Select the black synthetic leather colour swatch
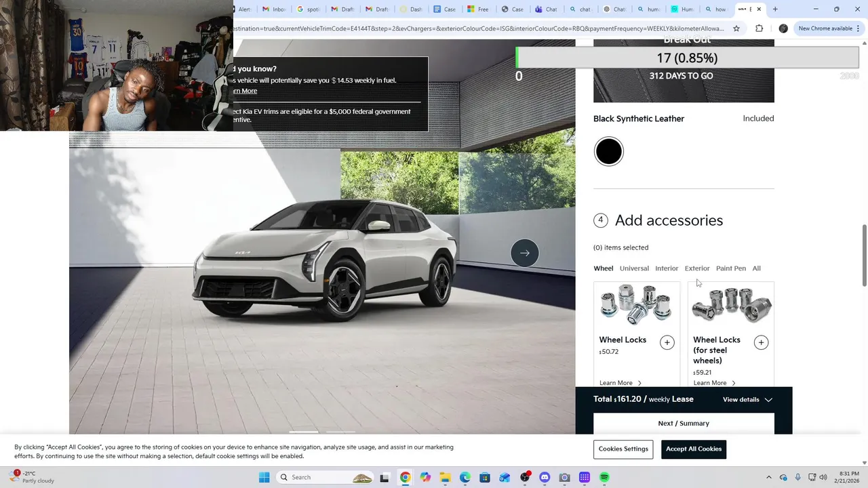This screenshot has width=868, height=488. click(608, 151)
